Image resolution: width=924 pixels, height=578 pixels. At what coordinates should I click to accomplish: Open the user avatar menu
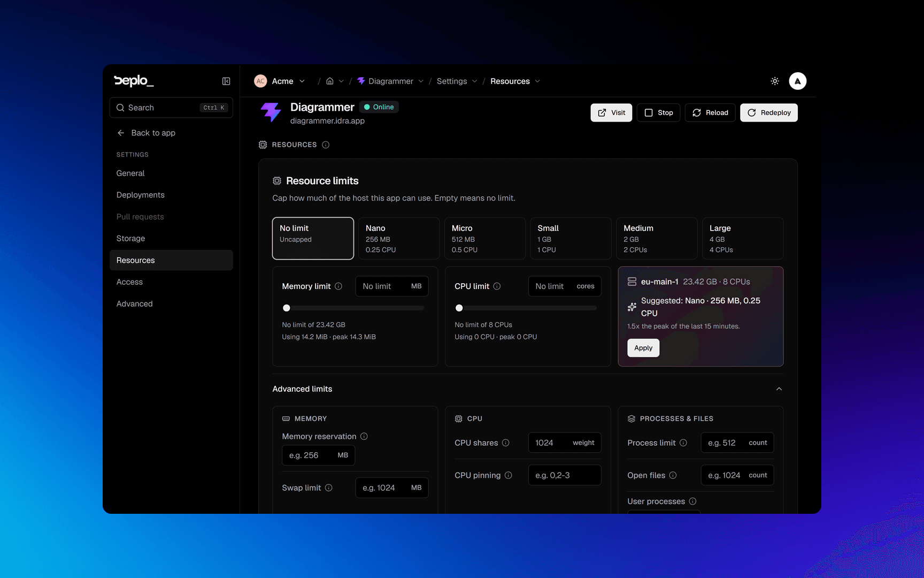pyautogui.click(x=798, y=81)
